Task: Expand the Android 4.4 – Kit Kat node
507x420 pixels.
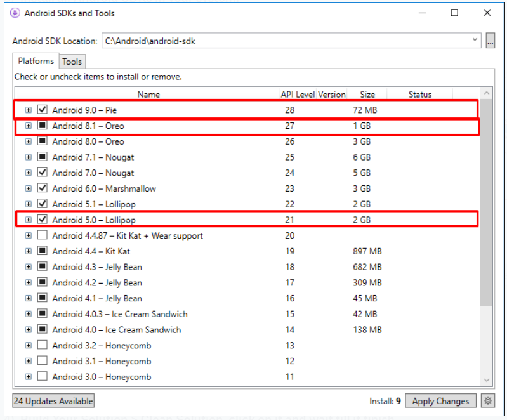Action: (29, 251)
